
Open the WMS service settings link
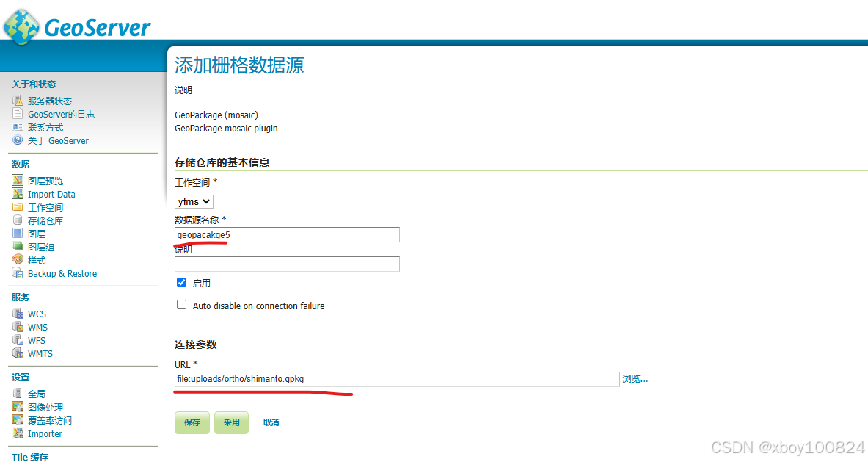pyautogui.click(x=37, y=328)
